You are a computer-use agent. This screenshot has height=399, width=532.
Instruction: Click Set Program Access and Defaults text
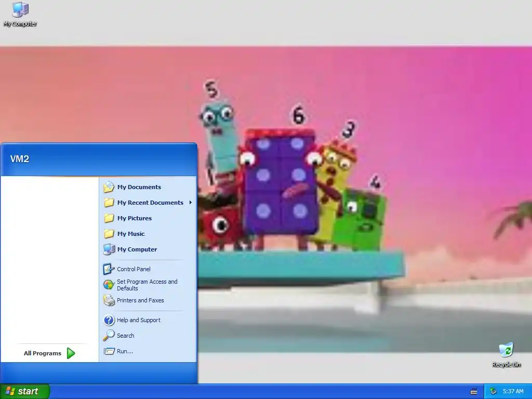click(147, 285)
